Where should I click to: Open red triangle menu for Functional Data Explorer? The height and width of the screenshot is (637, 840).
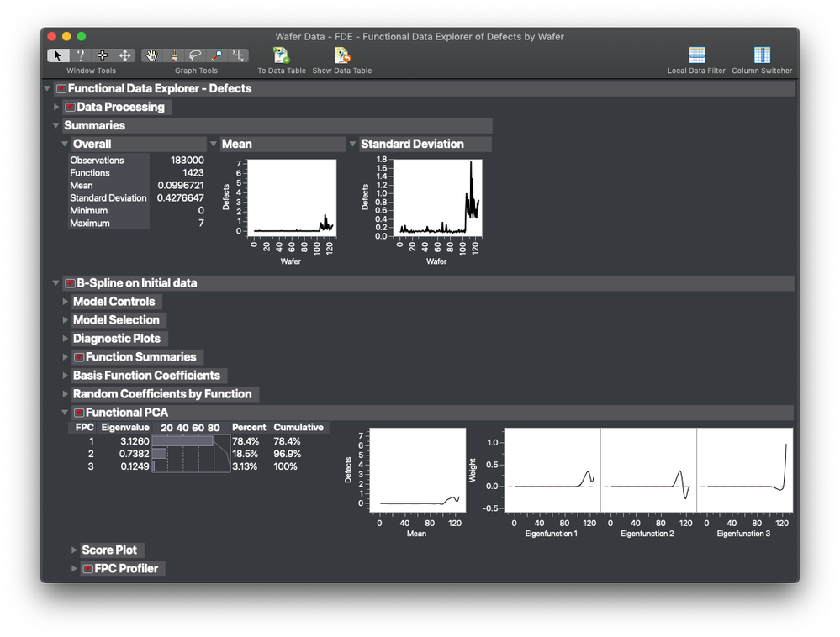pos(61,88)
